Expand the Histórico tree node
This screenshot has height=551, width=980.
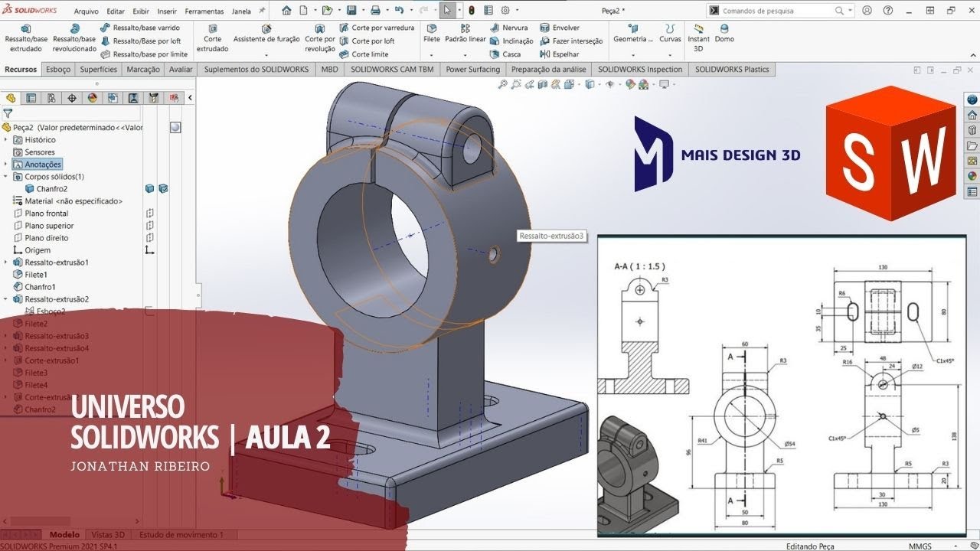click(6, 140)
